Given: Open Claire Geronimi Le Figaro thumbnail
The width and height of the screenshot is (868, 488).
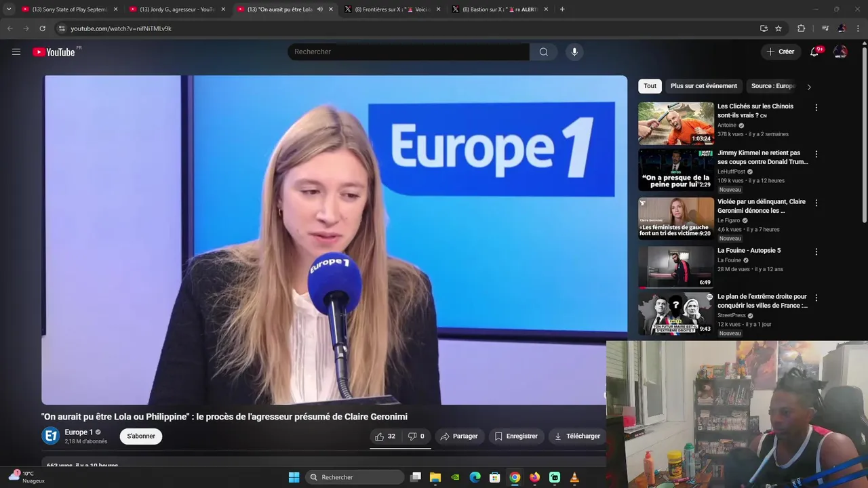Looking at the screenshot, I should click(676, 218).
